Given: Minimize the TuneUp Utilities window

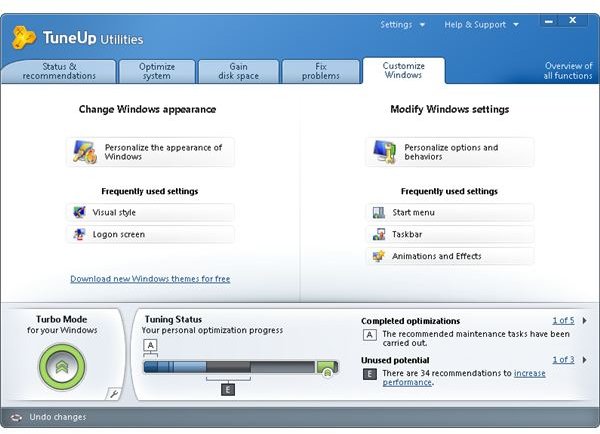Looking at the screenshot, I should click(x=549, y=21).
